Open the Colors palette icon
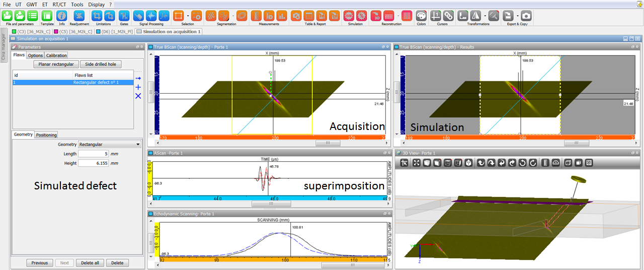 [x=422, y=16]
